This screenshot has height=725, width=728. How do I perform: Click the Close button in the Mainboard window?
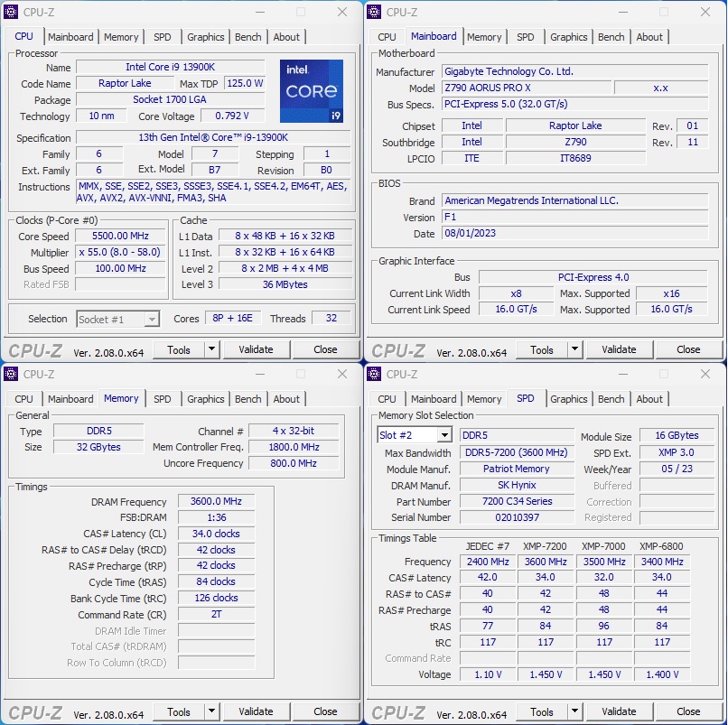[x=688, y=349]
